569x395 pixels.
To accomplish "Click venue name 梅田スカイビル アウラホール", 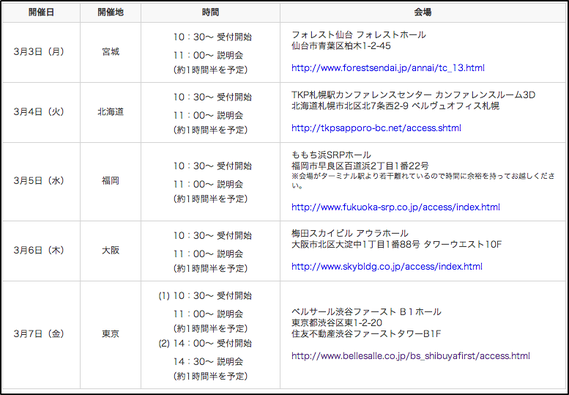I will [x=350, y=233].
